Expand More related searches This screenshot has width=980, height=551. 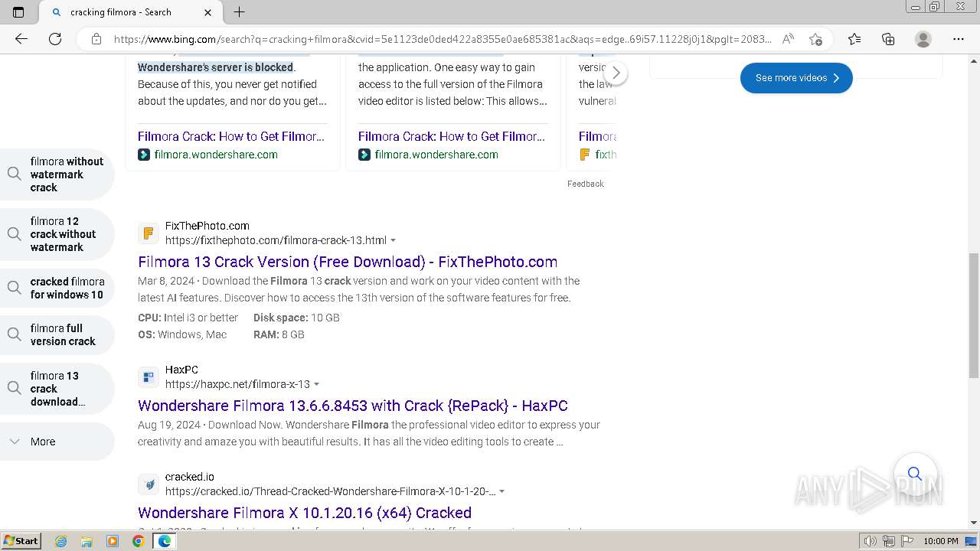(x=57, y=442)
